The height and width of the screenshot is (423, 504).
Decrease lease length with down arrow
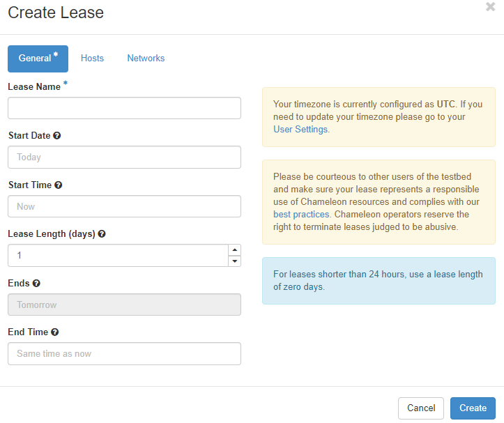234,261
